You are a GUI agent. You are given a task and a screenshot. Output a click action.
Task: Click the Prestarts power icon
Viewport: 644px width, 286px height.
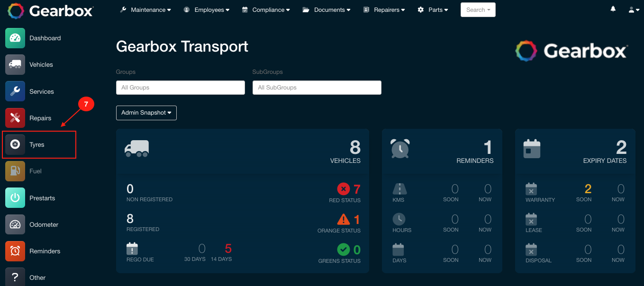pos(15,198)
